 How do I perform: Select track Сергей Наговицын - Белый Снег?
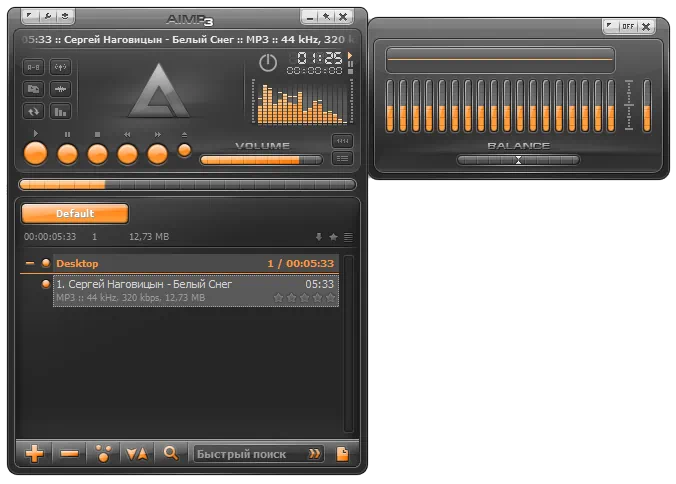(196, 291)
